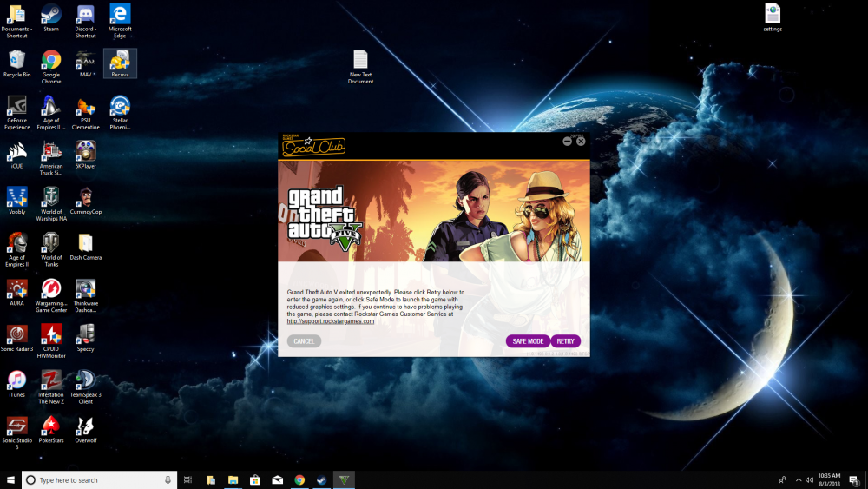Launch the Speccy desktop icon
Screen dimensions: 868x489
tap(85, 338)
